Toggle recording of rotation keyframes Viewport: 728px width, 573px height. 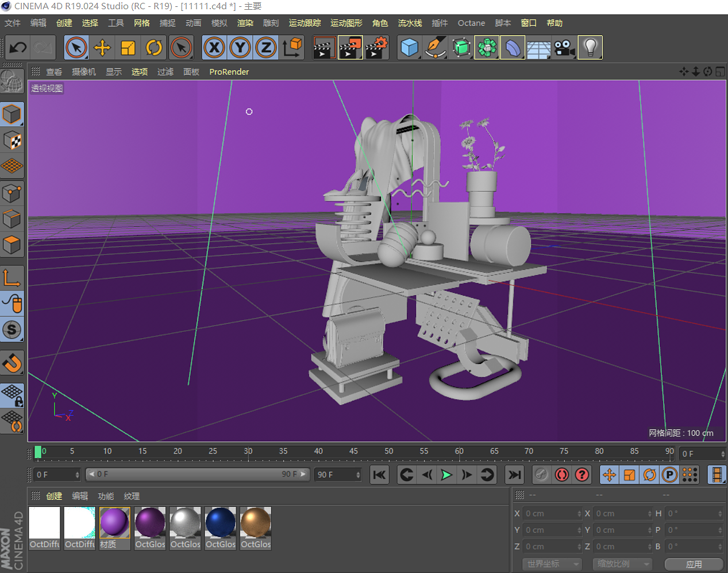point(649,475)
